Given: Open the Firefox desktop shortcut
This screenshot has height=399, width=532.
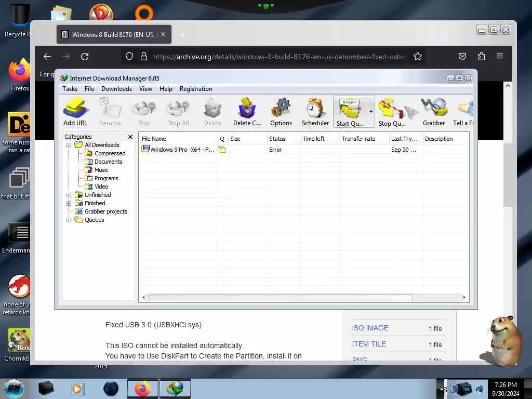Looking at the screenshot, I should tap(19, 75).
